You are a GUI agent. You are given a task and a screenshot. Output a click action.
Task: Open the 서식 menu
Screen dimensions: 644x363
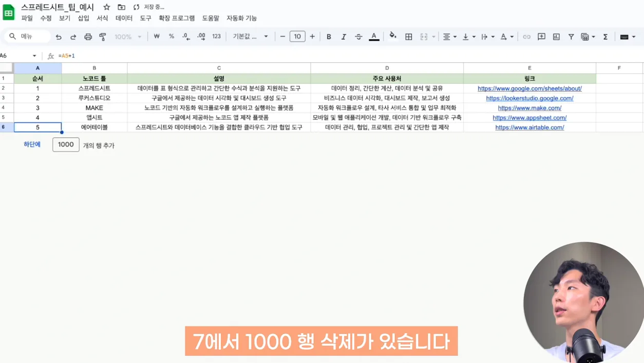click(102, 18)
